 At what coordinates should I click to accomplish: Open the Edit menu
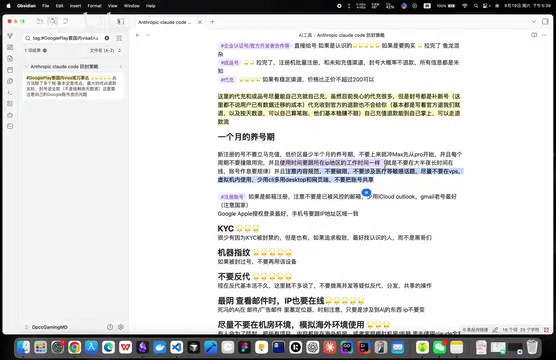(59, 6)
